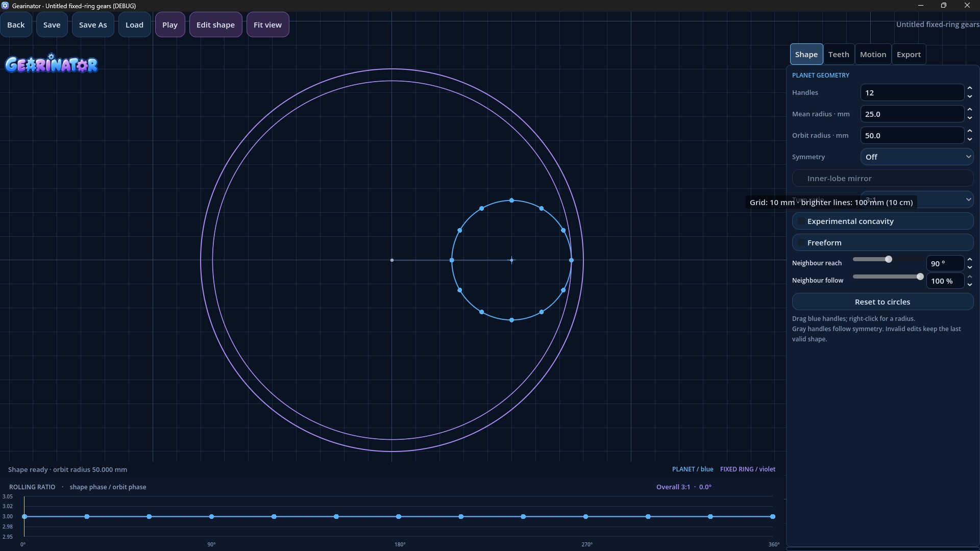Decrease Neighbour reach with down arrow

pyautogui.click(x=969, y=268)
